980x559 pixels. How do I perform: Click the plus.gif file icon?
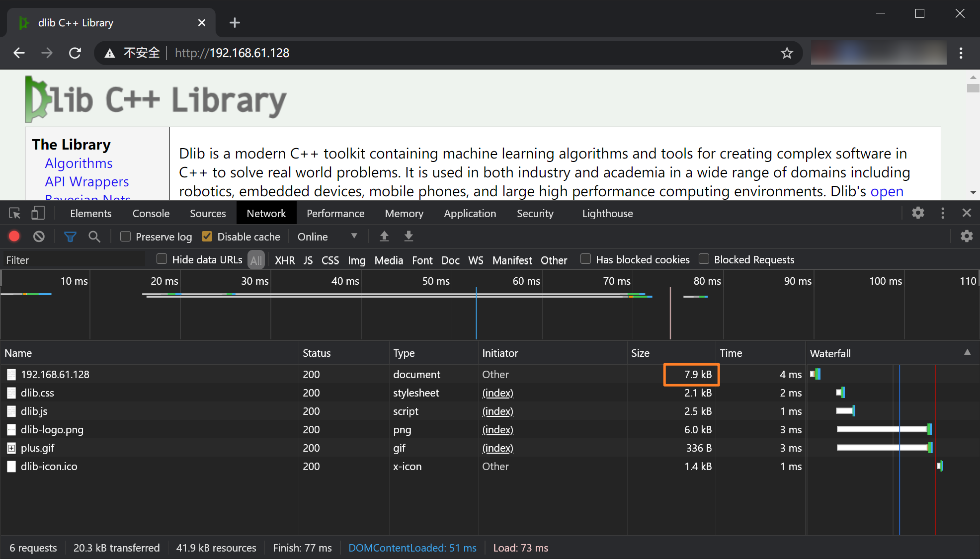pyautogui.click(x=11, y=448)
